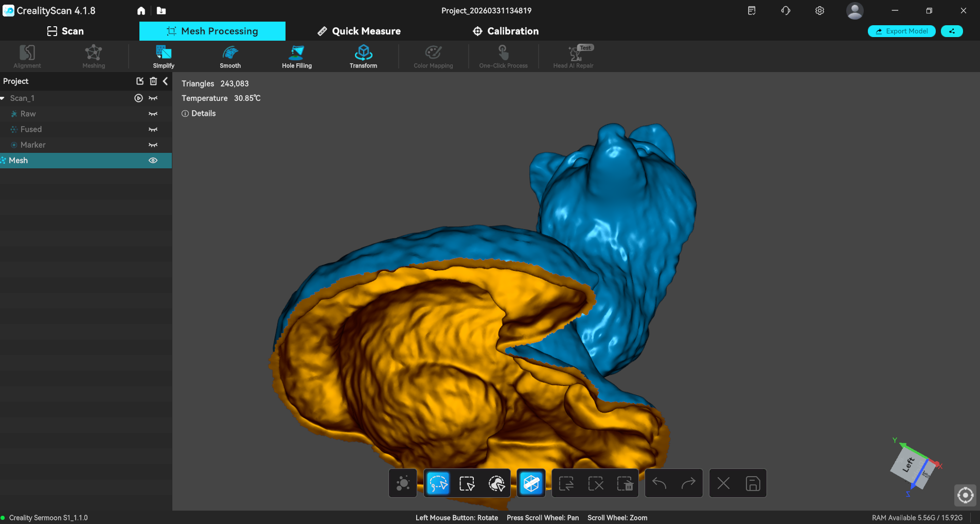
Task: Open the Smooth tool
Action: (230, 57)
